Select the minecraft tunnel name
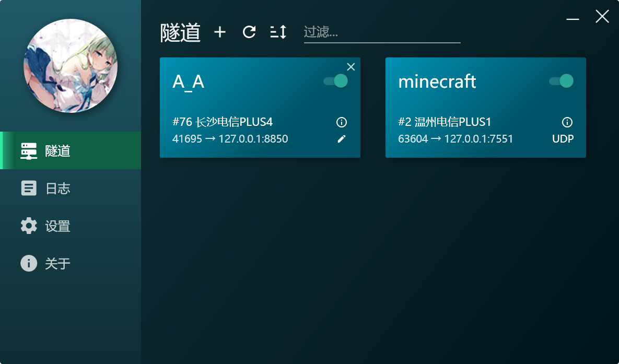The image size is (619, 364). 437,81
